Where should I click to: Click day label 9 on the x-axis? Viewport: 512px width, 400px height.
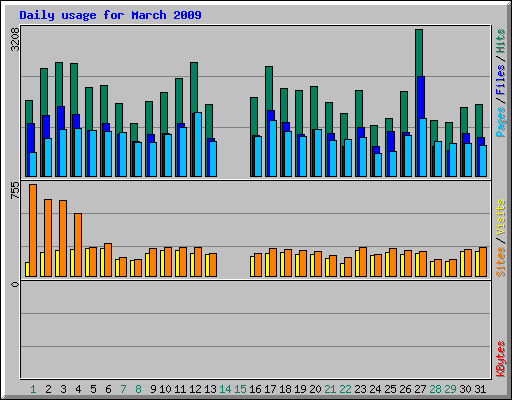point(153,389)
